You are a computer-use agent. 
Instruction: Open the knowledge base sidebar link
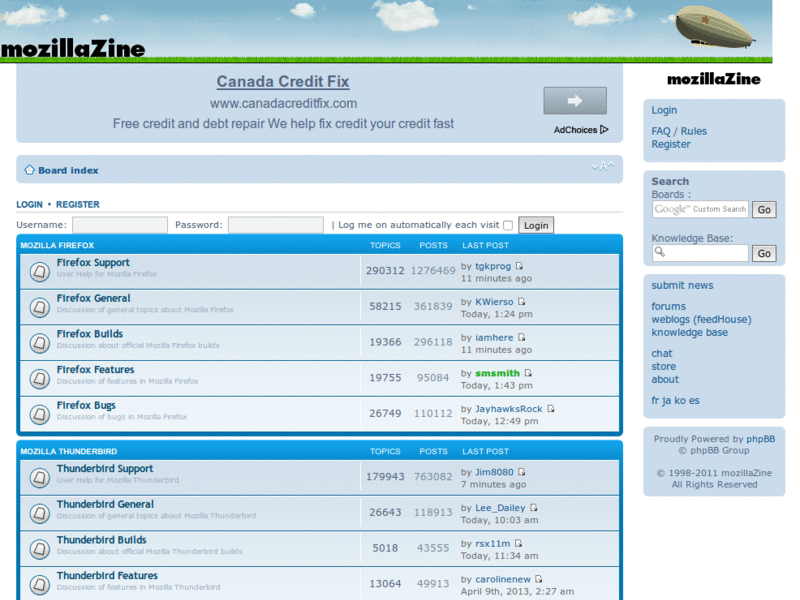pos(690,333)
